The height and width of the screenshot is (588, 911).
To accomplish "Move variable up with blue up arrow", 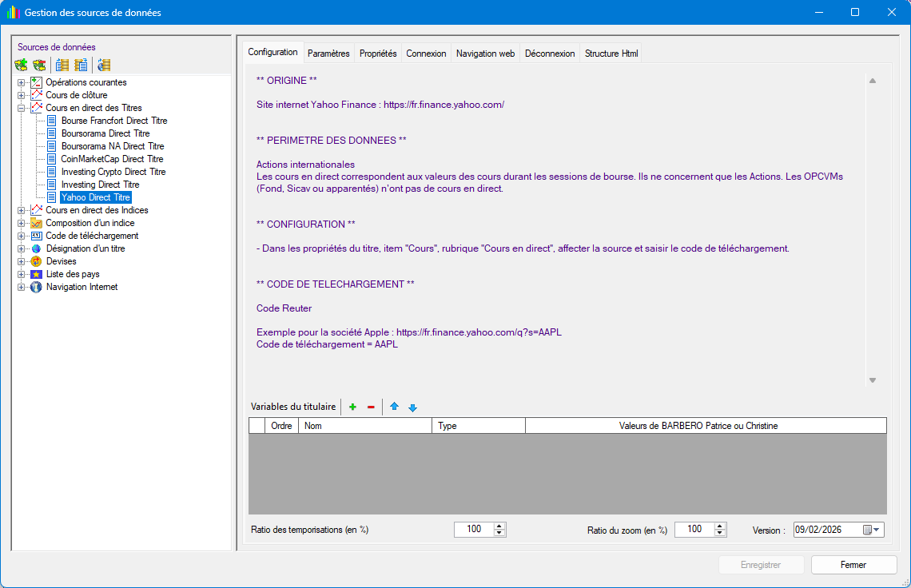I will (x=394, y=407).
